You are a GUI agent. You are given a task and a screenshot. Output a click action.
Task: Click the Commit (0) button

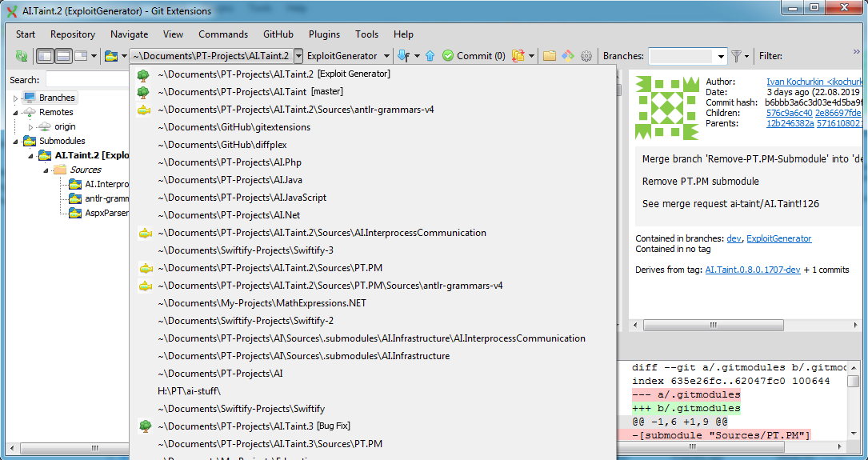click(474, 56)
